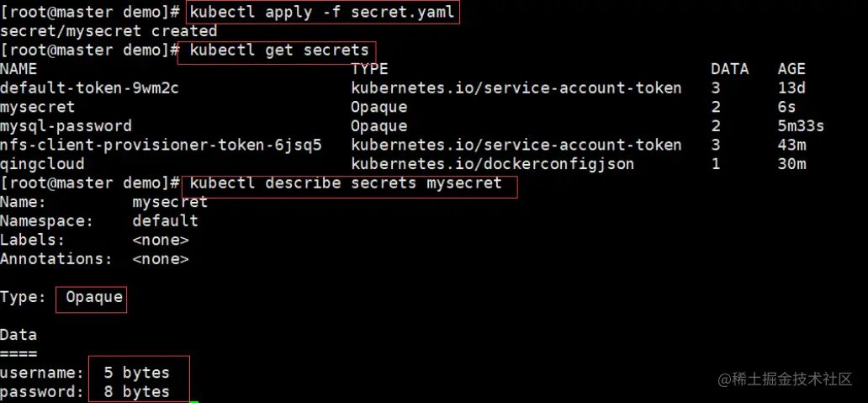Select the NAME column header
The image size is (868, 403).
point(19,69)
